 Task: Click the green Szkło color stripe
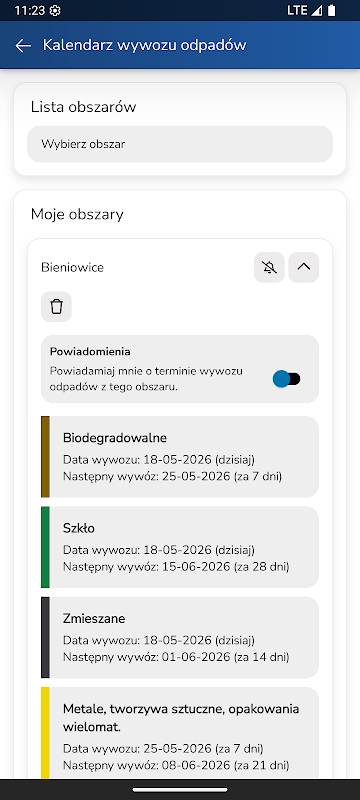click(45, 547)
